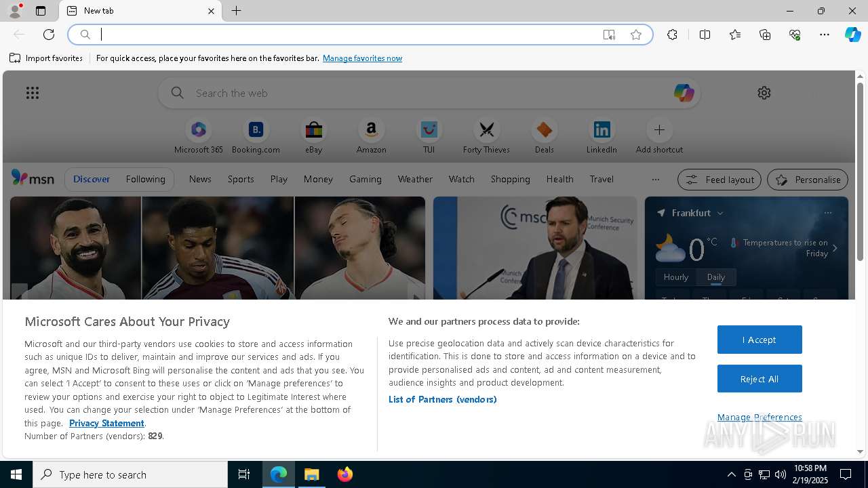This screenshot has width=868, height=488.
Task: Close the New tab tab
Action: [x=211, y=11]
